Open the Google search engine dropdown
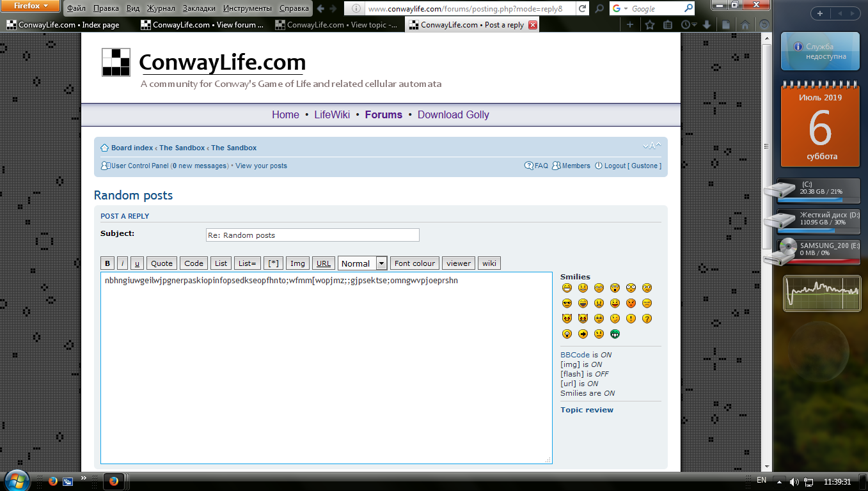Viewport: 868px width, 491px height. 620,9
